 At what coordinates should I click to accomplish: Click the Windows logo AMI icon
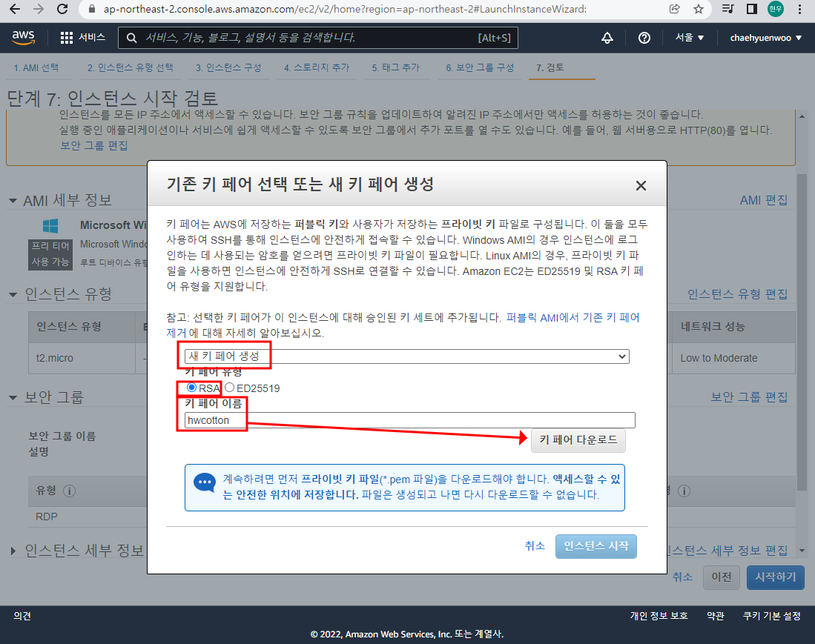point(50,226)
